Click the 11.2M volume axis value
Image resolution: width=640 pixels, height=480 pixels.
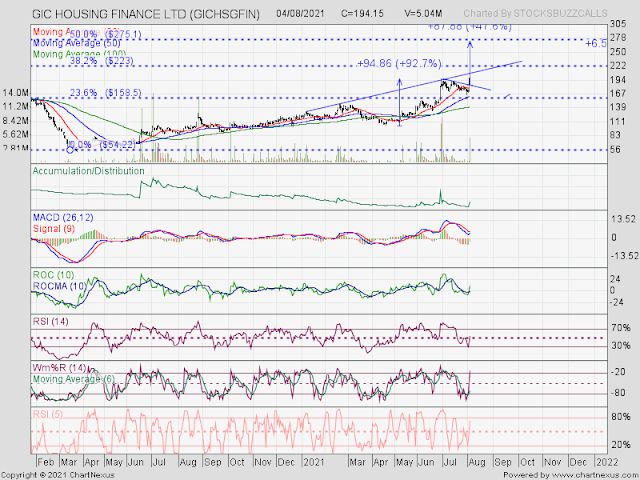(16, 107)
